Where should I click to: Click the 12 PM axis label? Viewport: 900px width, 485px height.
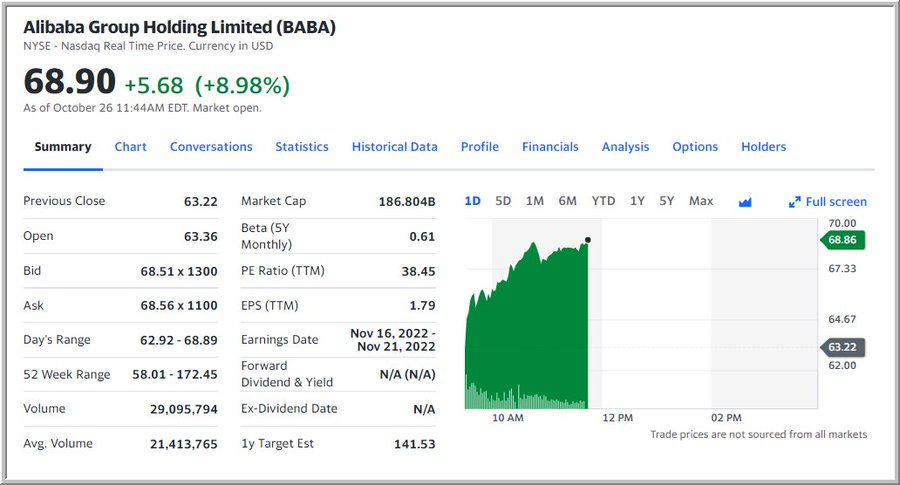point(618,418)
